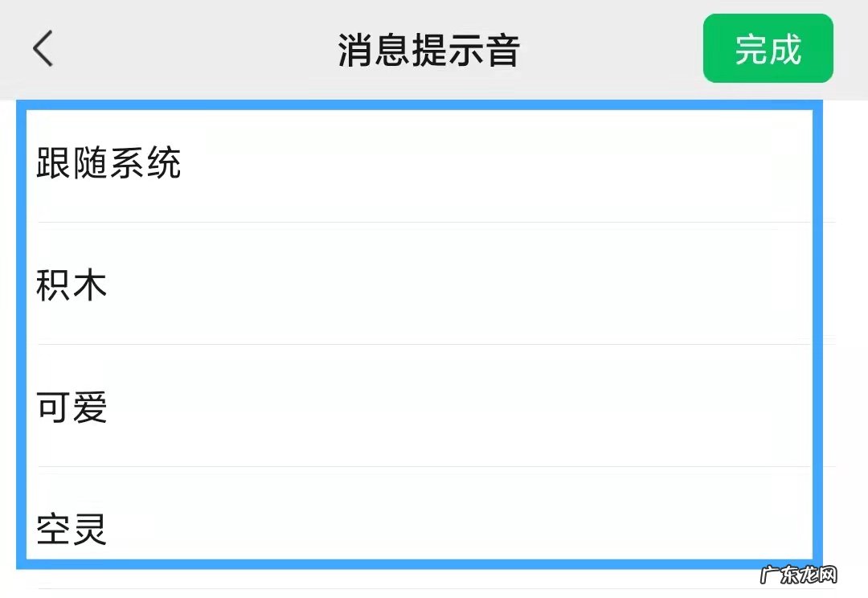The image size is (868, 598).
Task: Tap the back arrow icon
Action: [43, 50]
